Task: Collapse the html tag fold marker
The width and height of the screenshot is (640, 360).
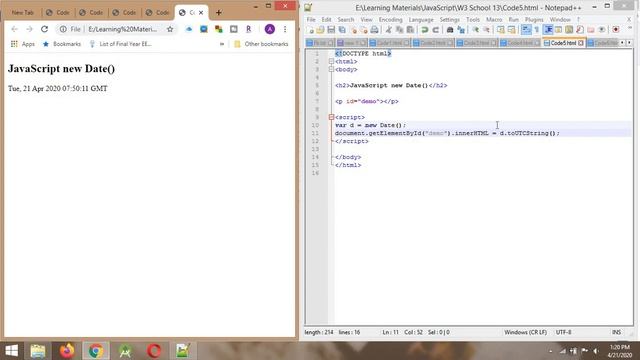Action: pos(331,61)
